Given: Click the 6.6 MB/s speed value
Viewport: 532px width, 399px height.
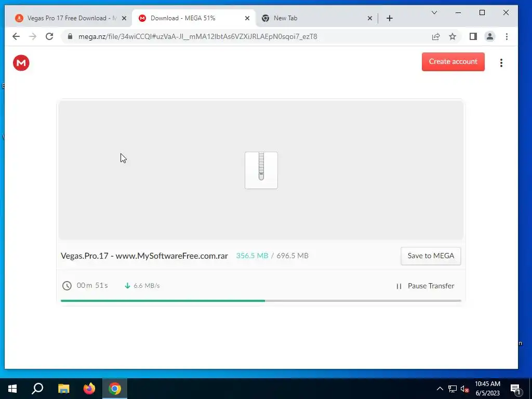Looking at the screenshot, I should [x=147, y=286].
